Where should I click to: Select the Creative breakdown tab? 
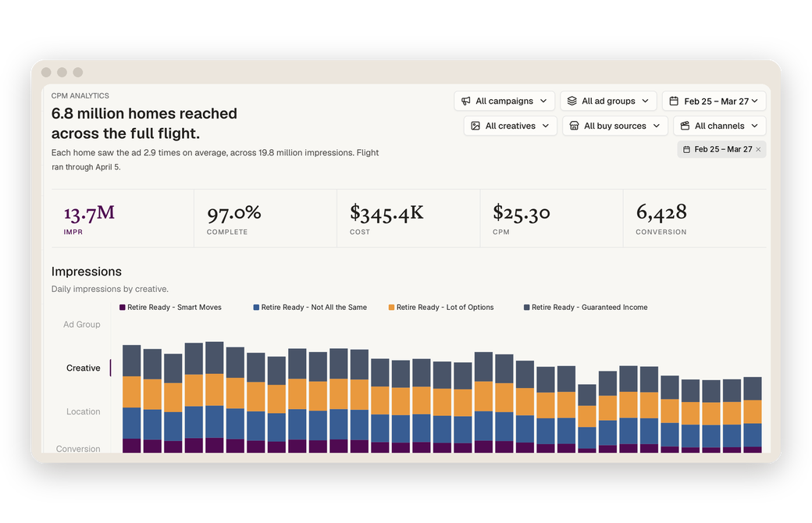(83, 368)
